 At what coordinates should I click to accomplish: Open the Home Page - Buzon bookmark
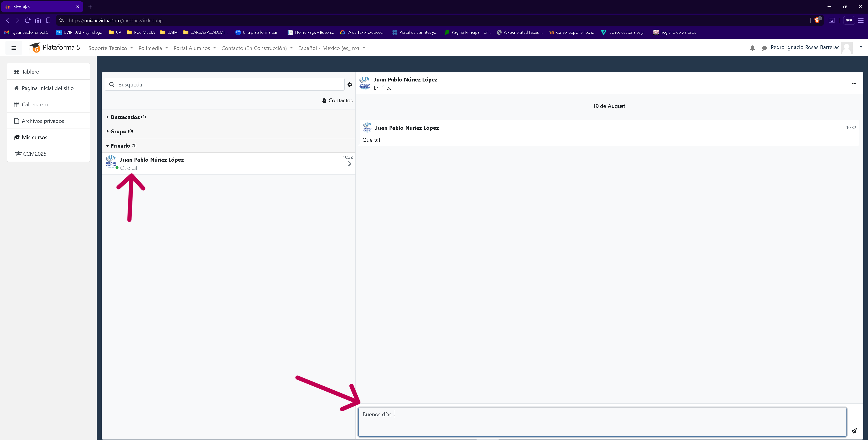(311, 32)
